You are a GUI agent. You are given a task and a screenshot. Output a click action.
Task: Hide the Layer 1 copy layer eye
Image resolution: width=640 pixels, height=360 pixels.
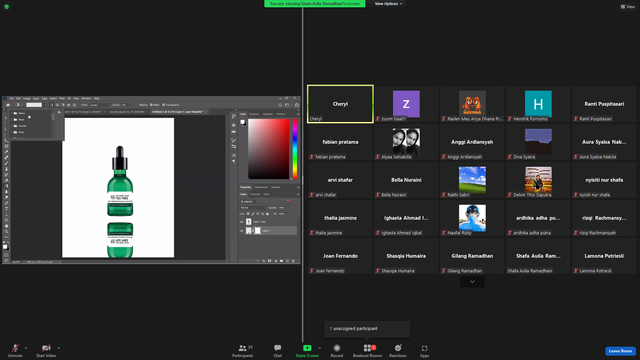242,222
